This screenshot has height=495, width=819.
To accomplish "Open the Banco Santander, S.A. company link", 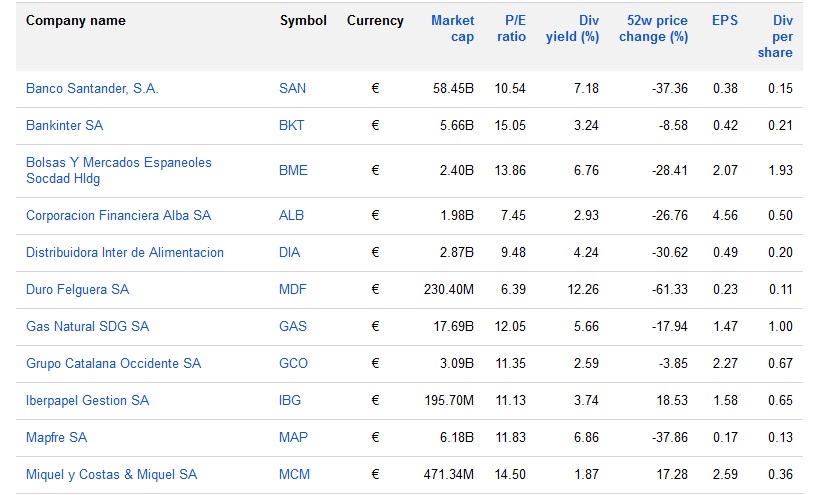I will 92,89.
